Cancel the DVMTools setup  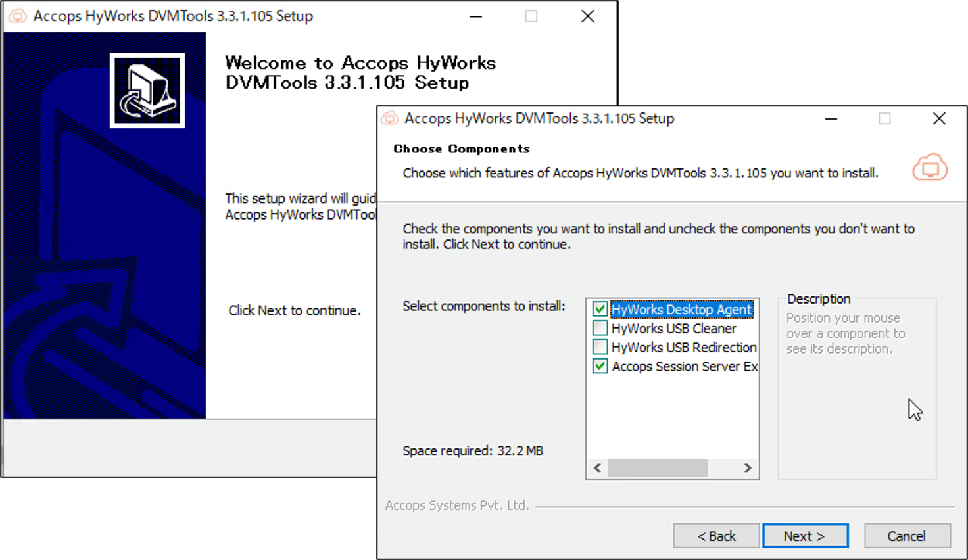pos(907,536)
